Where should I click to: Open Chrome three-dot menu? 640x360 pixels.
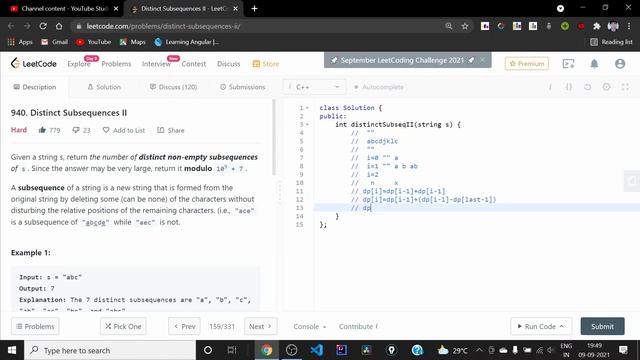[x=629, y=26]
